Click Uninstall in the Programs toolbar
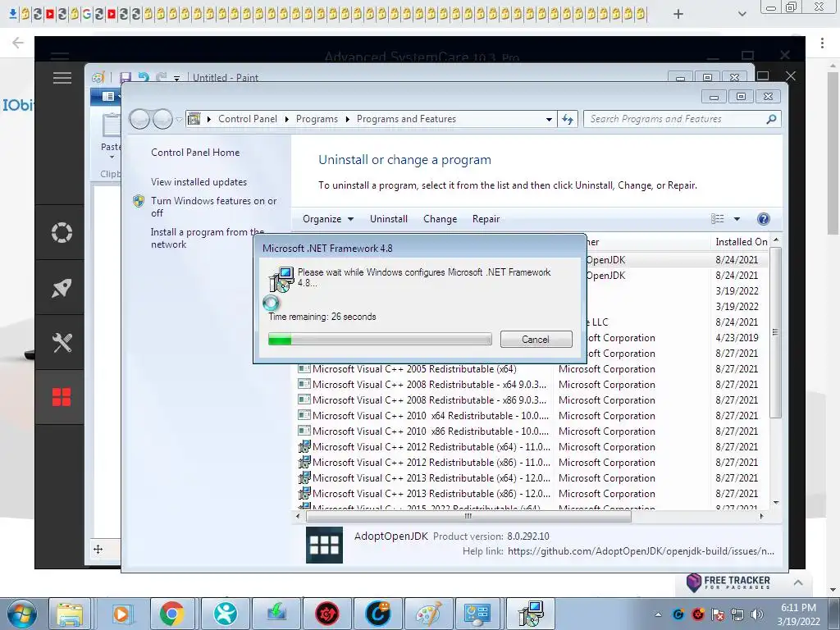This screenshot has height=630, width=840. (x=388, y=218)
